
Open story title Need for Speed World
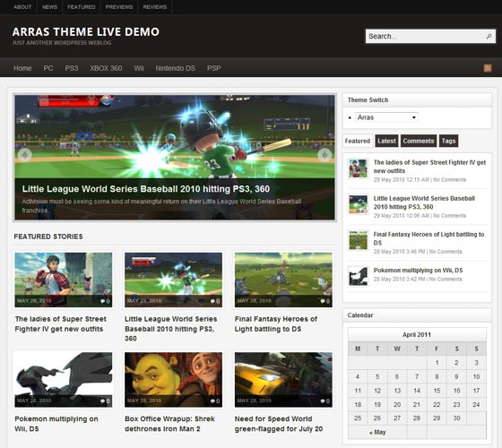pos(279,424)
